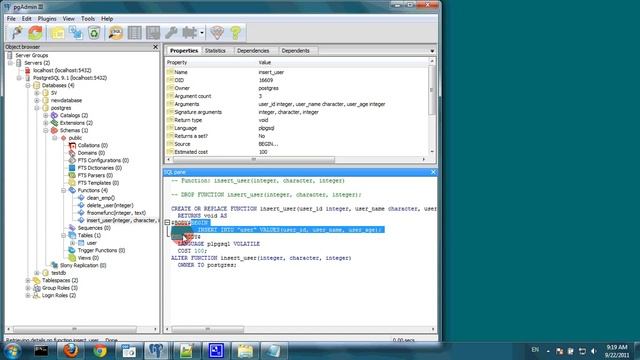This screenshot has width=640, height=360.
Task: Select the localhost (localhost:5432) server
Action: 62,70
